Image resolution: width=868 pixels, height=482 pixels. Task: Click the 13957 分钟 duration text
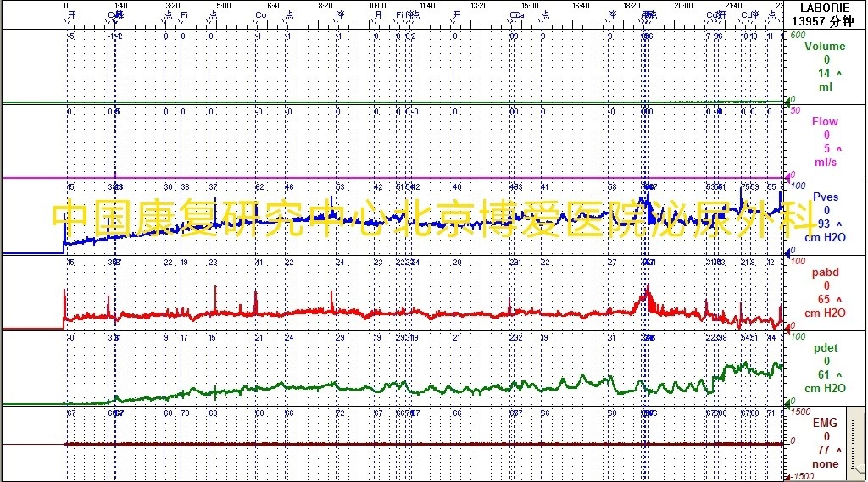822,21
